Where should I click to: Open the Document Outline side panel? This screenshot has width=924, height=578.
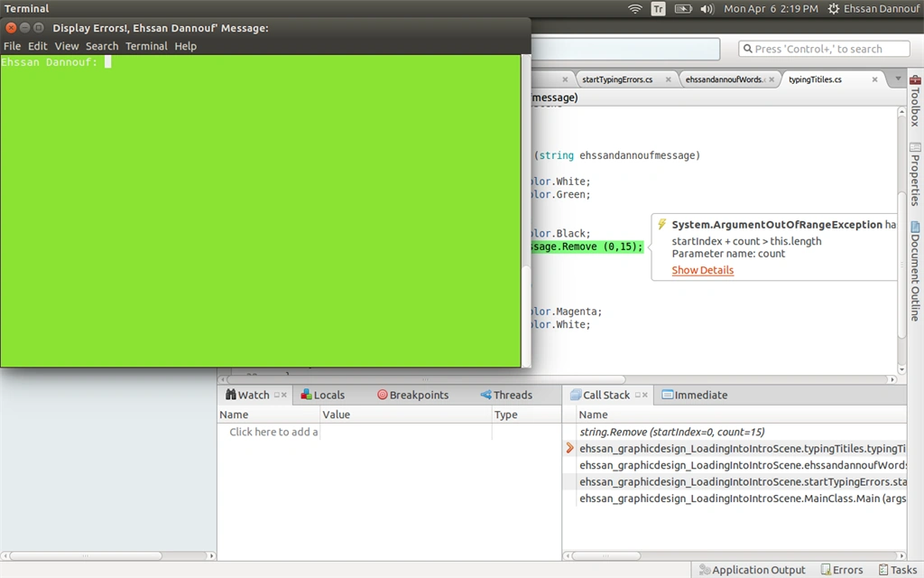pos(915,270)
